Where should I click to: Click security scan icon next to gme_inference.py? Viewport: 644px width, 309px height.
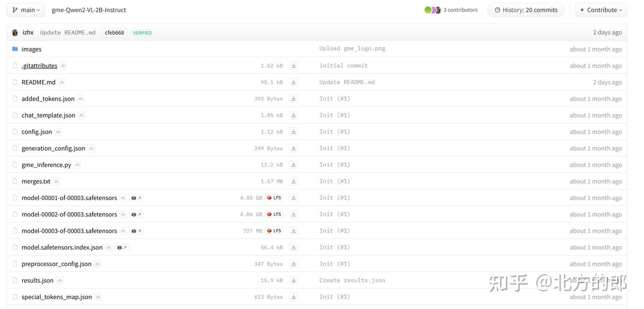[x=77, y=165]
